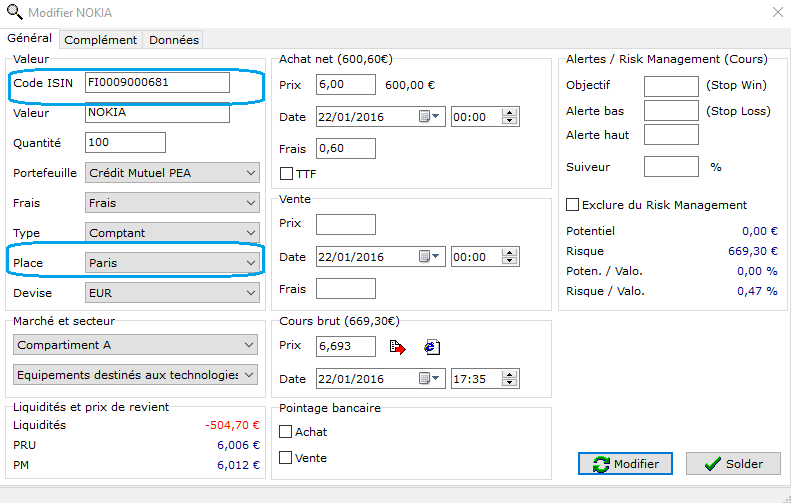Open the Frais dropdown in Valeur section

(172, 203)
